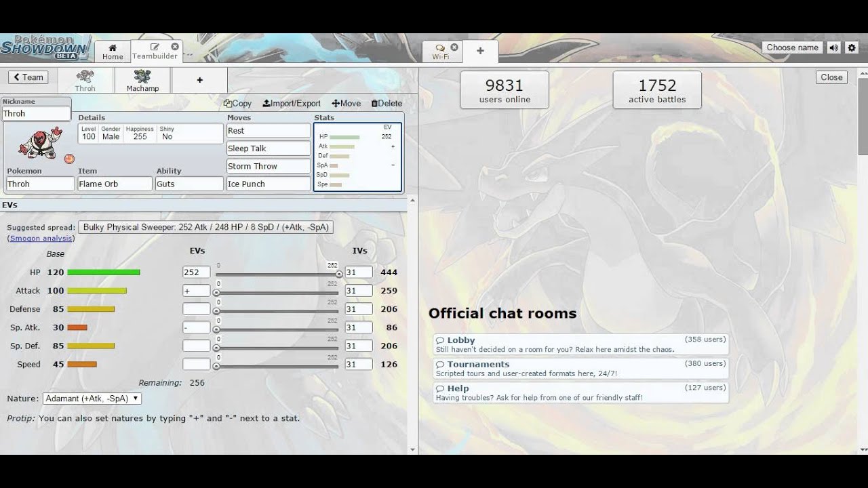
Task: Add a new Pokemon with plus slot
Action: click(199, 80)
